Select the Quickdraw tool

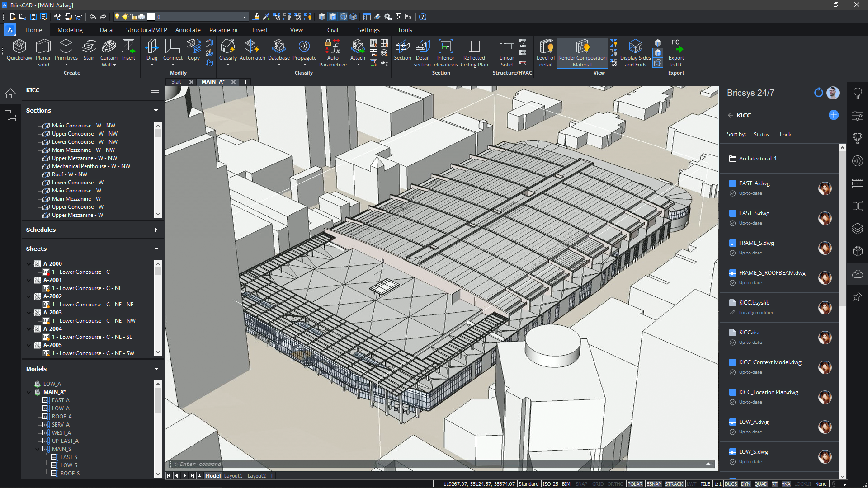[19, 52]
